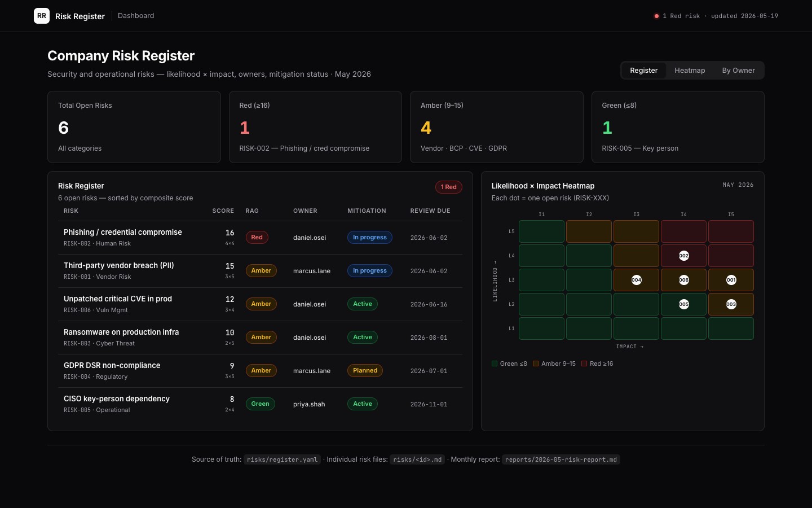Click the RR Risk Register logo icon
This screenshot has width=812, height=508.
click(42, 16)
